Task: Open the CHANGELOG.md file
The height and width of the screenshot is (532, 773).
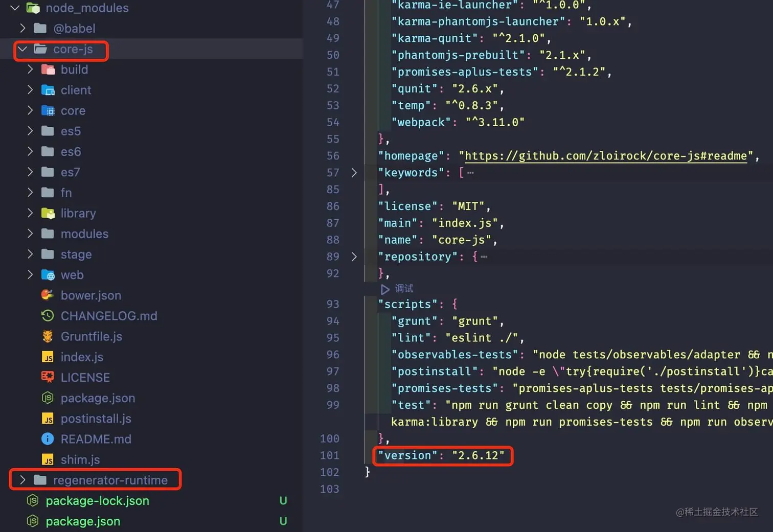Action: [x=109, y=316]
